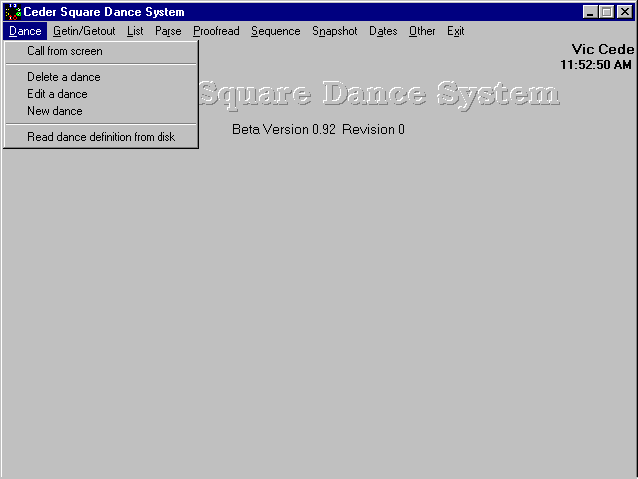Click the Ceder Square Dance System title bar text
This screenshot has width=638, height=479.
click(104, 12)
